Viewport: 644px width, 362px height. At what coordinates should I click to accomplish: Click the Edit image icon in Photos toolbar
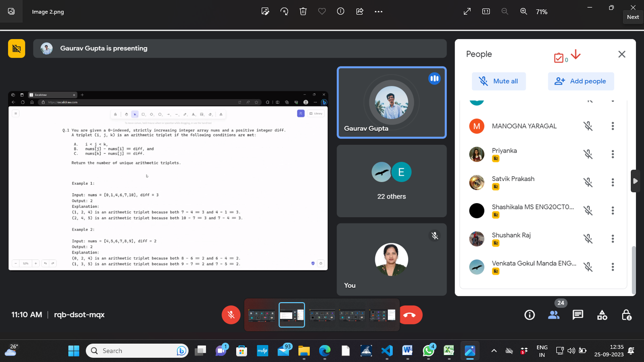(x=265, y=11)
